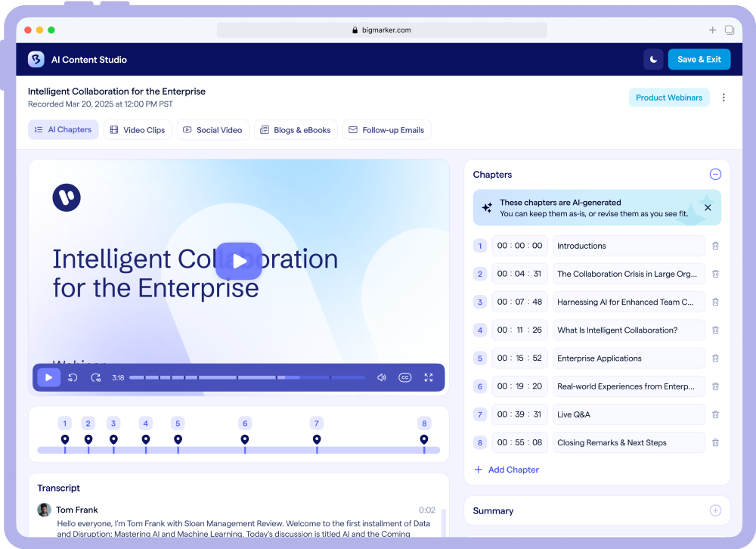Skip forward 10 seconds in video
756x549 pixels.
[x=96, y=377]
